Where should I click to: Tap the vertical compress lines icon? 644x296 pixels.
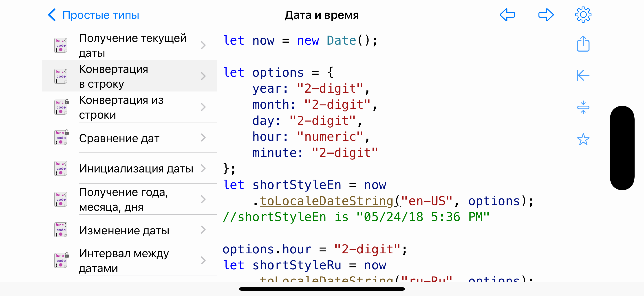click(x=583, y=108)
